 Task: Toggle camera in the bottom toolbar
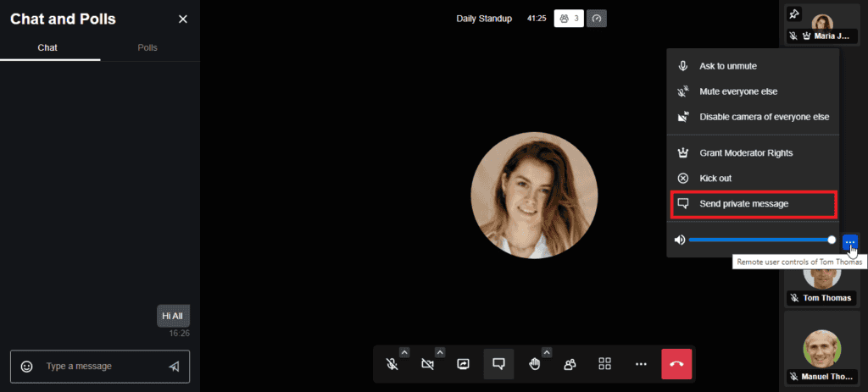tap(427, 364)
